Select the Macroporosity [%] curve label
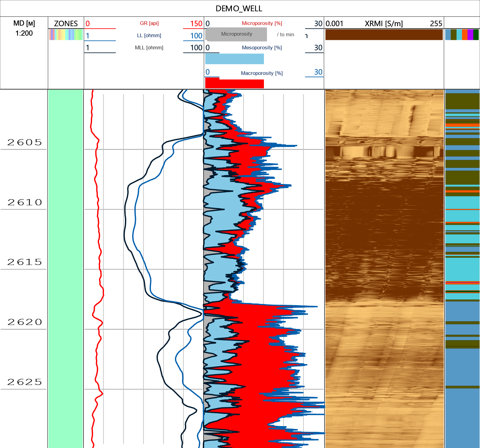This screenshot has height=448, width=480. 262,73
